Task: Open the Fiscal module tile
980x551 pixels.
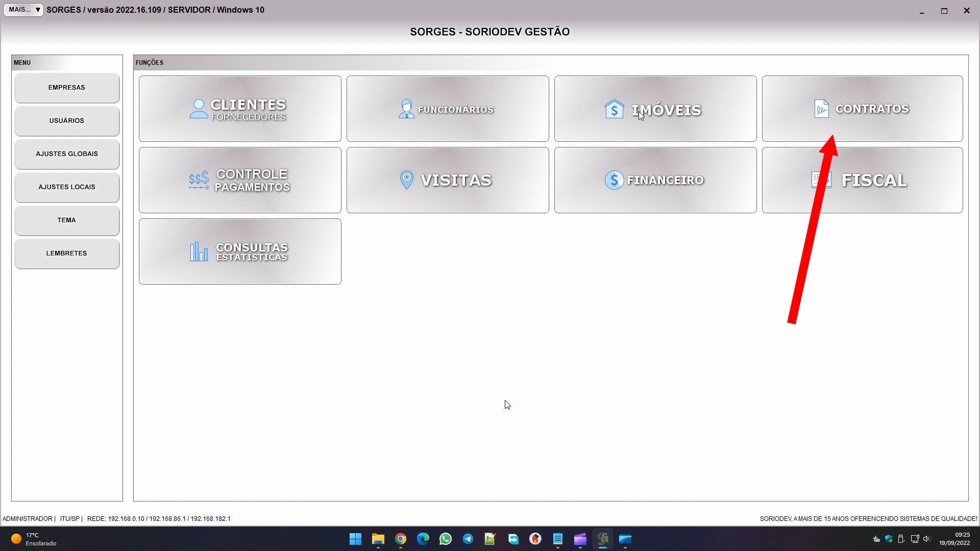Action: pyautogui.click(x=863, y=180)
